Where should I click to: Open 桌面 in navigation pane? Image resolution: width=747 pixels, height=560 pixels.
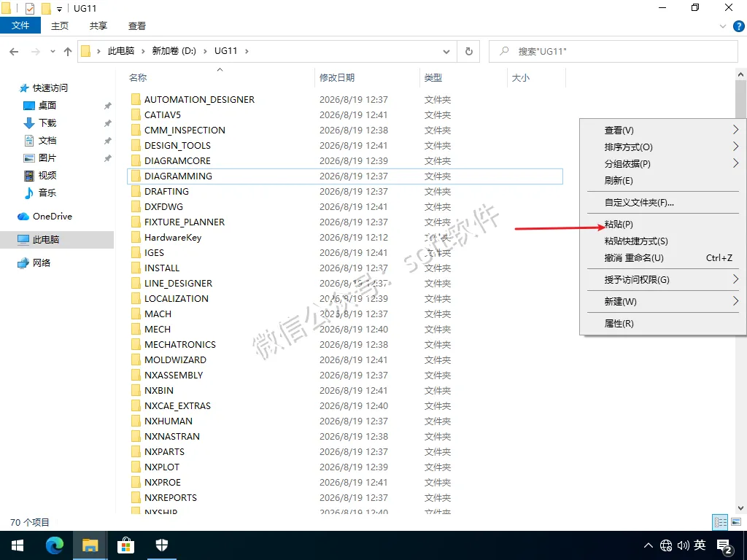point(47,105)
